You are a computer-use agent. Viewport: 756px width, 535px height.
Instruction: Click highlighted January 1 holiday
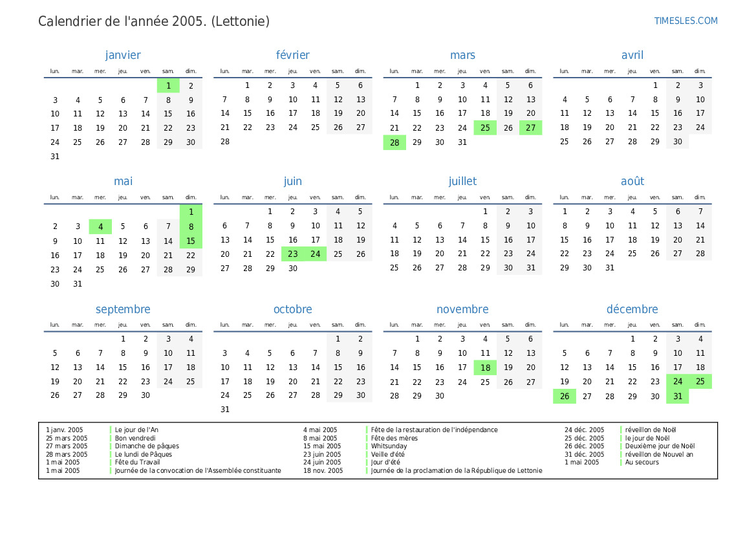pos(168,86)
